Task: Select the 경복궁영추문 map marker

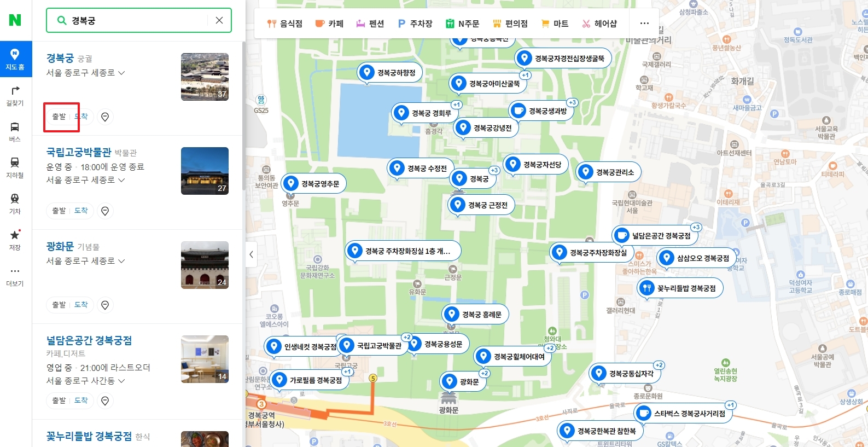Action: (314, 184)
